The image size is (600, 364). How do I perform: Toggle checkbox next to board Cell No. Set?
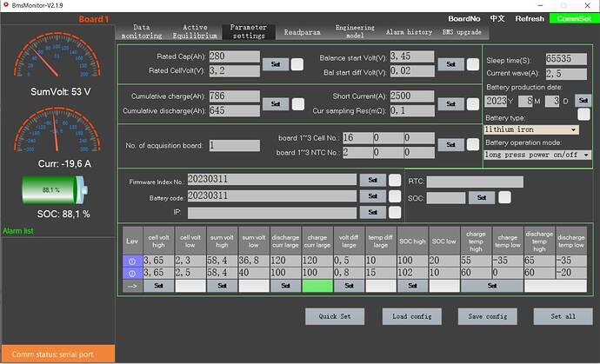473,144
